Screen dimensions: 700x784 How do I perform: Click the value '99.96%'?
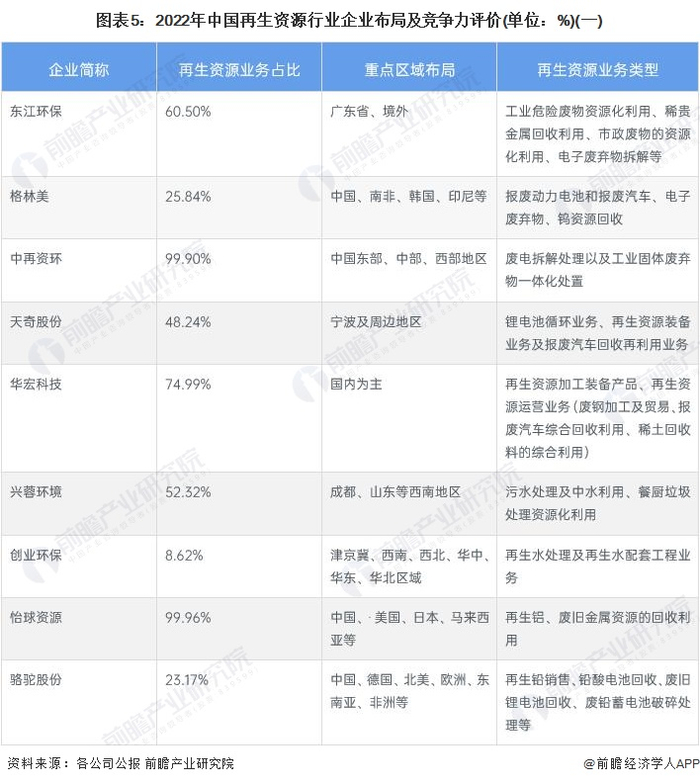click(x=188, y=618)
